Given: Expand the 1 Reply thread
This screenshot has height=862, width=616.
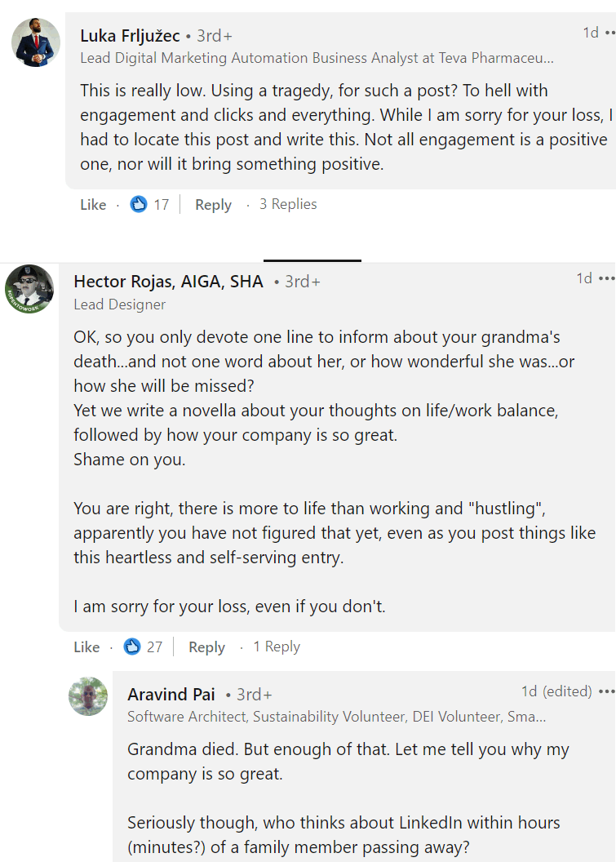Looking at the screenshot, I should 277,646.
